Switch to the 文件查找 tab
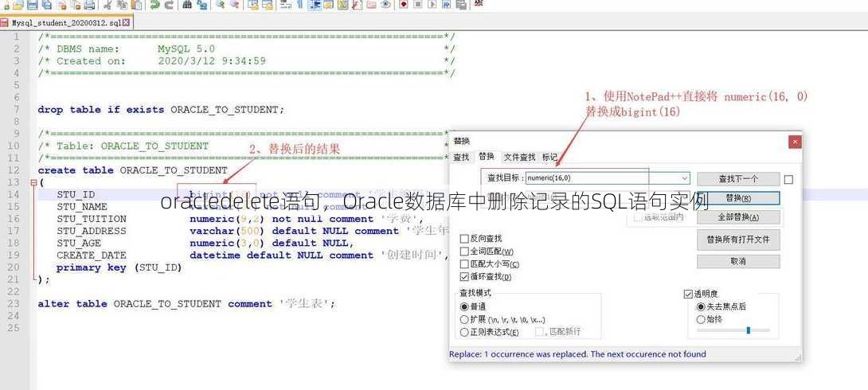 (x=520, y=157)
